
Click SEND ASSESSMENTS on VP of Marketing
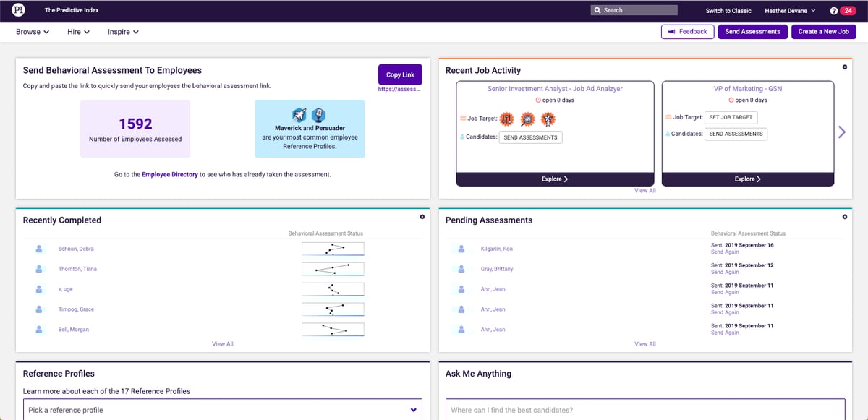click(x=736, y=134)
